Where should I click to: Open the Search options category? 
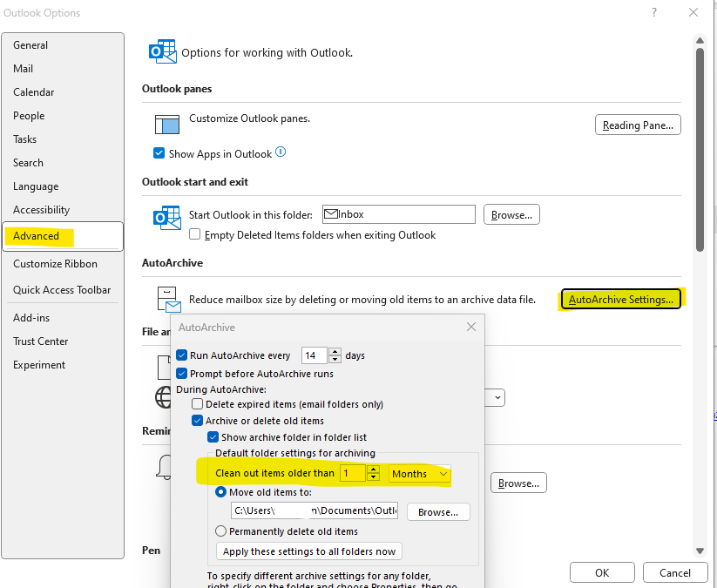pos(63,163)
